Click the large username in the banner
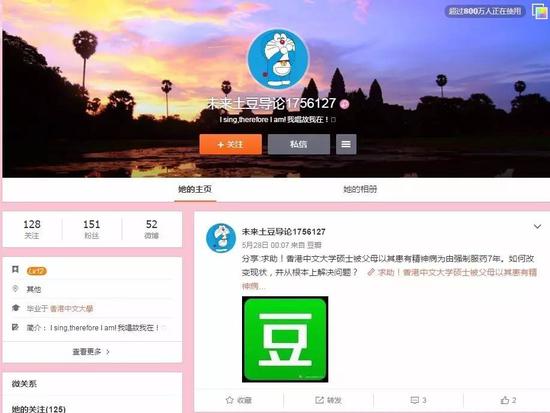550x413 pixels. coord(271,103)
